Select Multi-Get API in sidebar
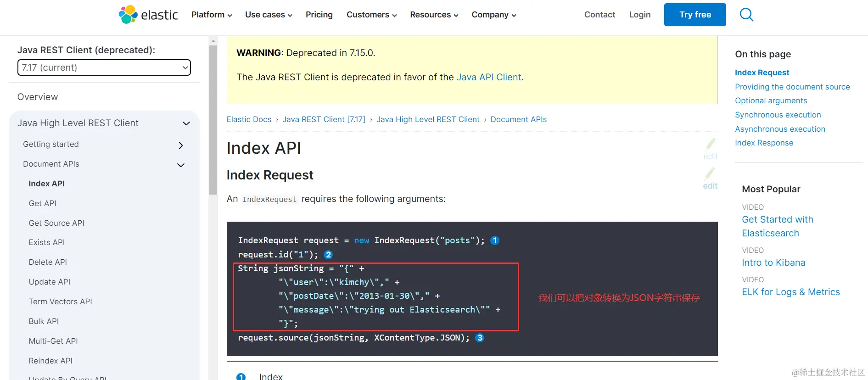The width and height of the screenshot is (868, 380). (53, 341)
